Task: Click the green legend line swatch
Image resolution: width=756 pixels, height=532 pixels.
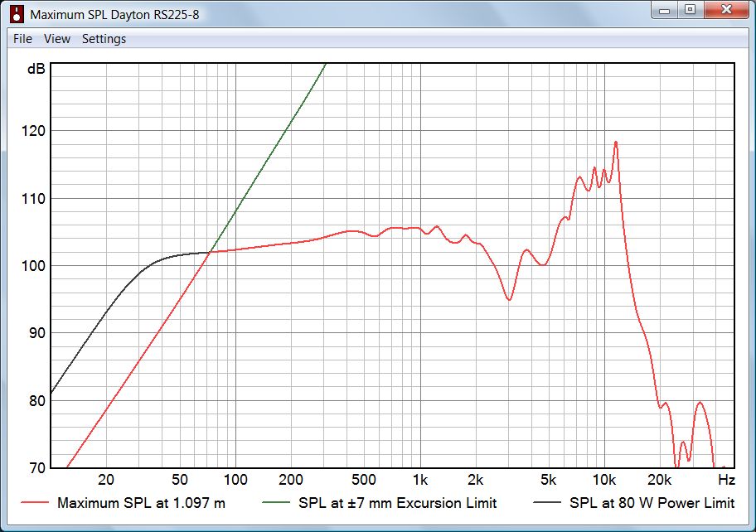Action: pyautogui.click(x=276, y=503)
